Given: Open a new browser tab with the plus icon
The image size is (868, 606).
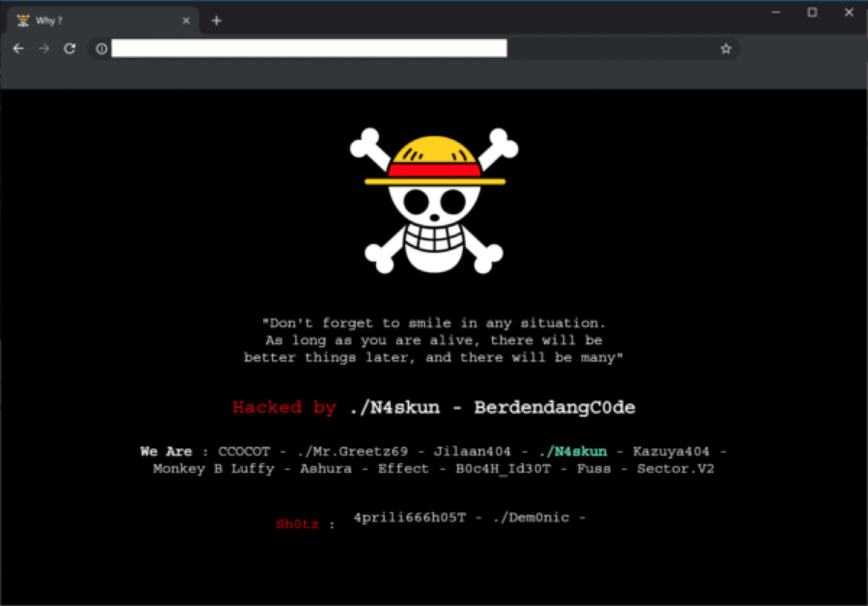Looking at the screenshot, I should (x=216, y=20).
